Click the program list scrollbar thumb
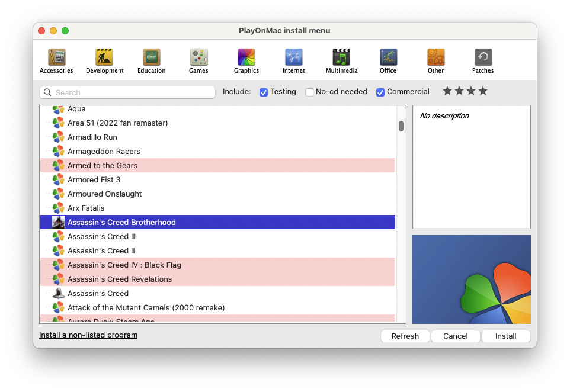Image resolution: width=570 pixels, height=392 pixels. 401,126
